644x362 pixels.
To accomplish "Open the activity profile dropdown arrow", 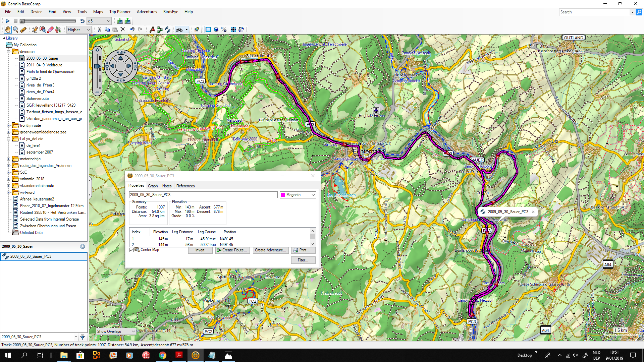I will click(186, 29).
